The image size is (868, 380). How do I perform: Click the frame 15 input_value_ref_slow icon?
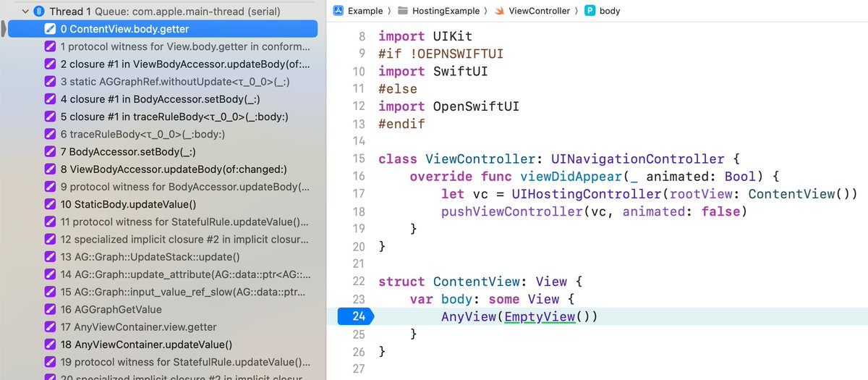pyautogui.click(x=51, y=292)
